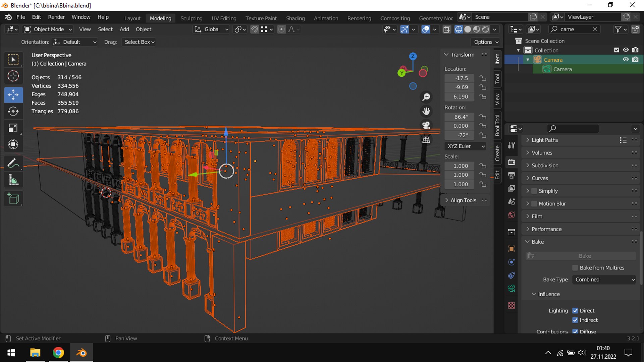Choose the Annotate pencil tool
Viewport: 644px width, 362px height.
point(13,164)
